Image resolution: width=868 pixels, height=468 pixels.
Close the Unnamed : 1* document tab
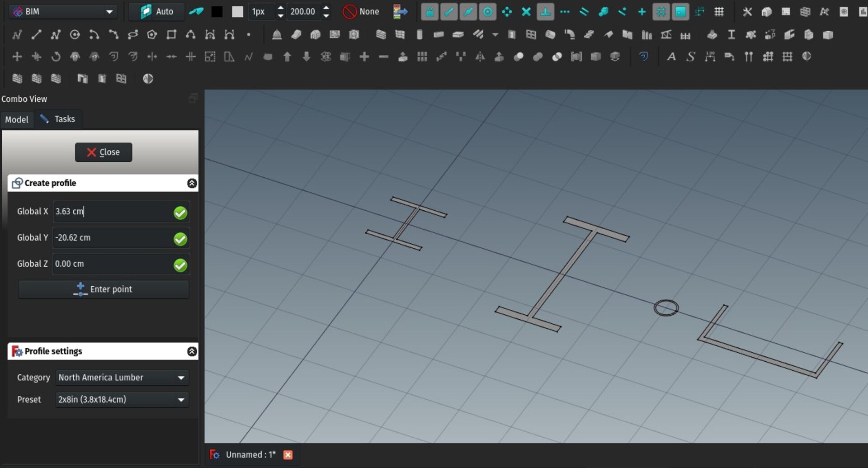pos(288,455)
